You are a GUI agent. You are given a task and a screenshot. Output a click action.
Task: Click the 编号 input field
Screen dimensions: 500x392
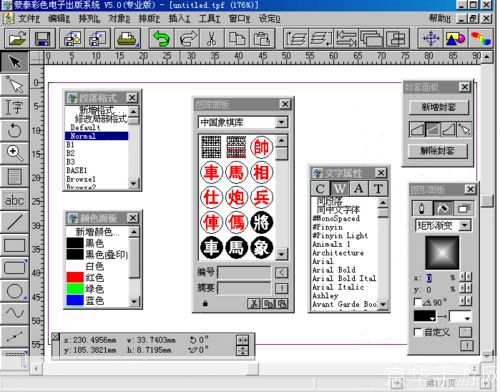click(x=244, y=272)
